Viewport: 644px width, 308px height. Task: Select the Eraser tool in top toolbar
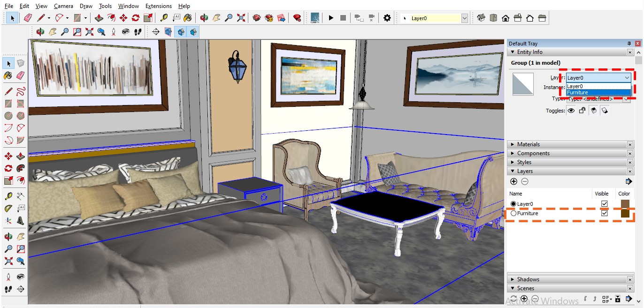[x=27, y=18]
